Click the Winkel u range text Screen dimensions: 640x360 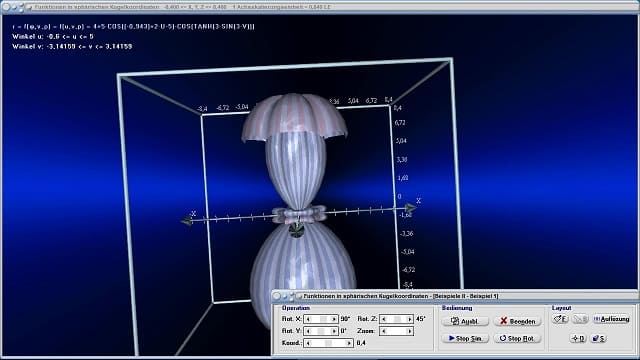[x=53, y=37]
